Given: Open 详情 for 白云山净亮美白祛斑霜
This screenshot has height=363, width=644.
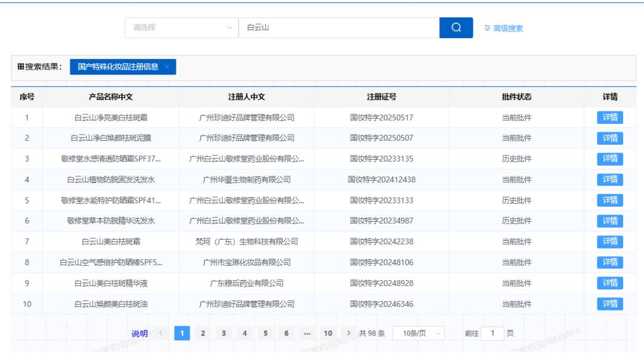Looking at the screenshot, I should pyautogui.click(x=609, y=117).
